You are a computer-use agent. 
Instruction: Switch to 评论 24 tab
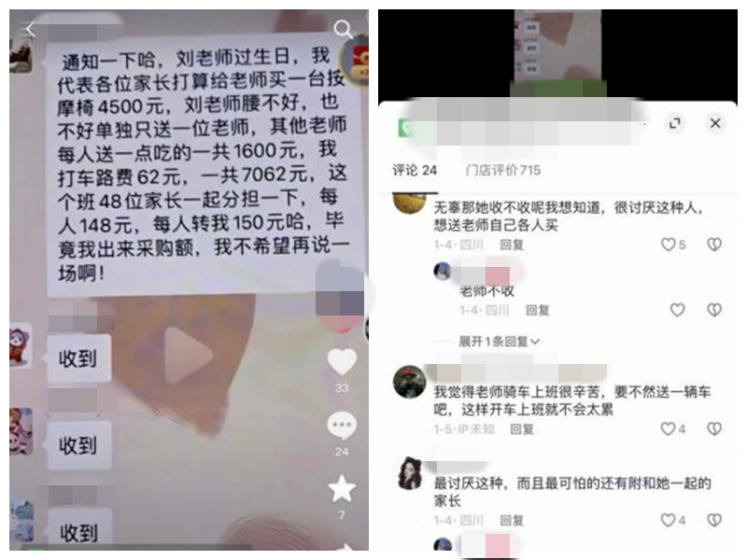click(415, 170)
